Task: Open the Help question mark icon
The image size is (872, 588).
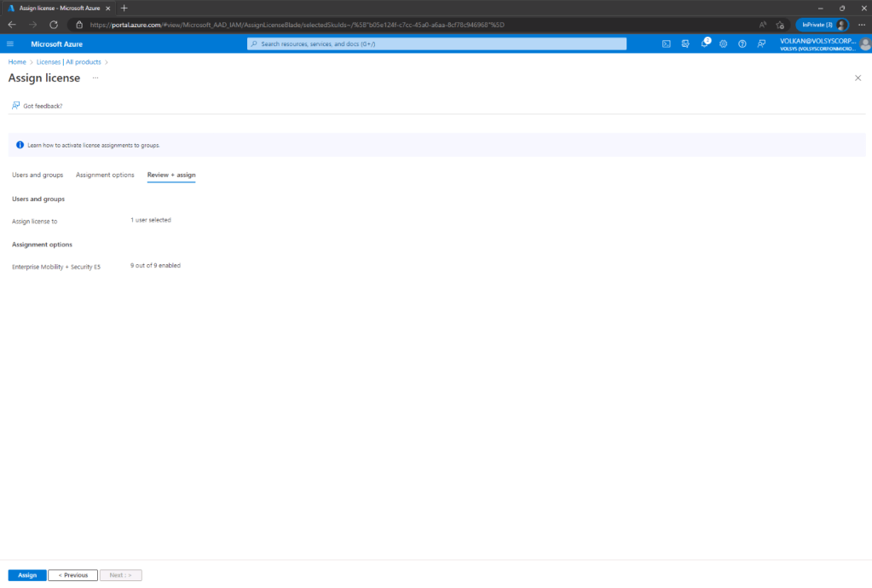Action: tap(742, 43)
